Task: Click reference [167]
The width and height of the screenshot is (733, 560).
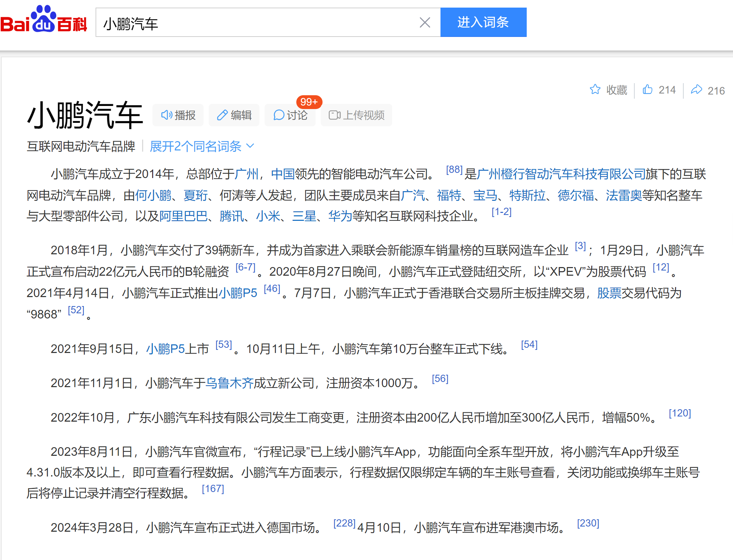Action: 213,489
